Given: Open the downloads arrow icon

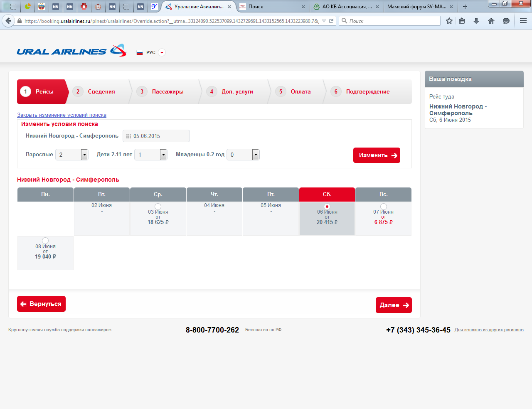Looking at the screenshot, I should 476,21.
